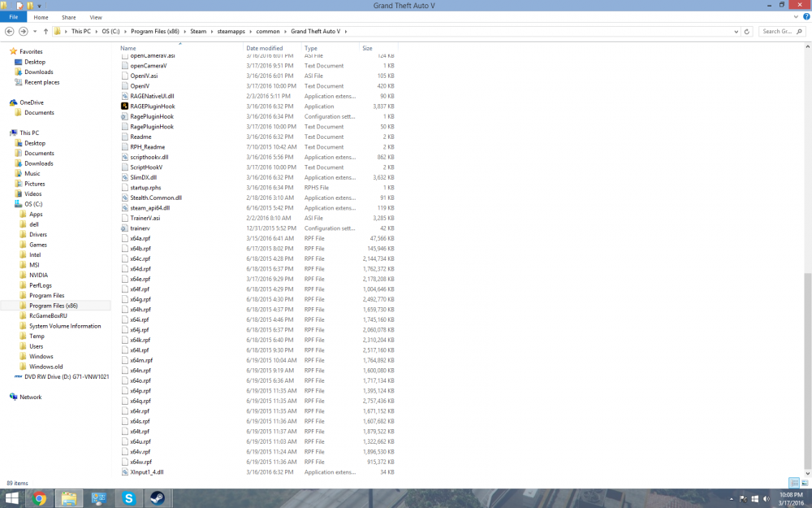Switch to the View ribbon tab
Image resolution: width=812 pixels, height=508 pixels.
(96, 16)
